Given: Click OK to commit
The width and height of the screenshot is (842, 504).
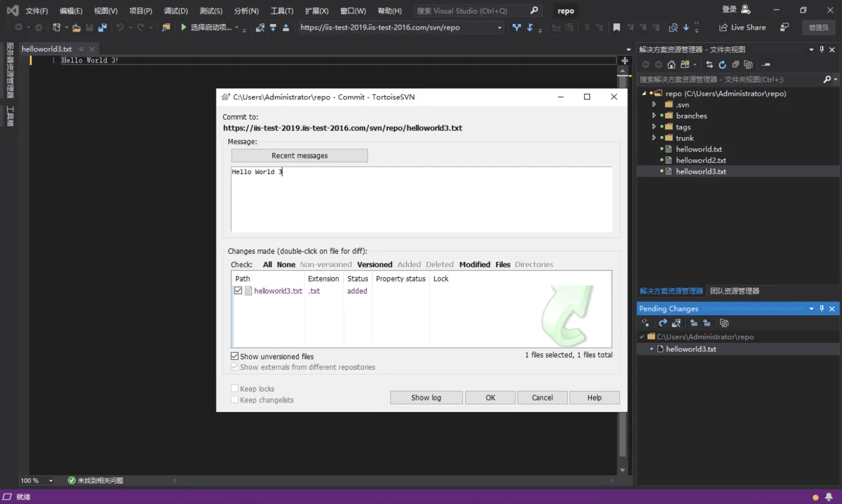Looking at the screenshot, I should click(491, 398).
